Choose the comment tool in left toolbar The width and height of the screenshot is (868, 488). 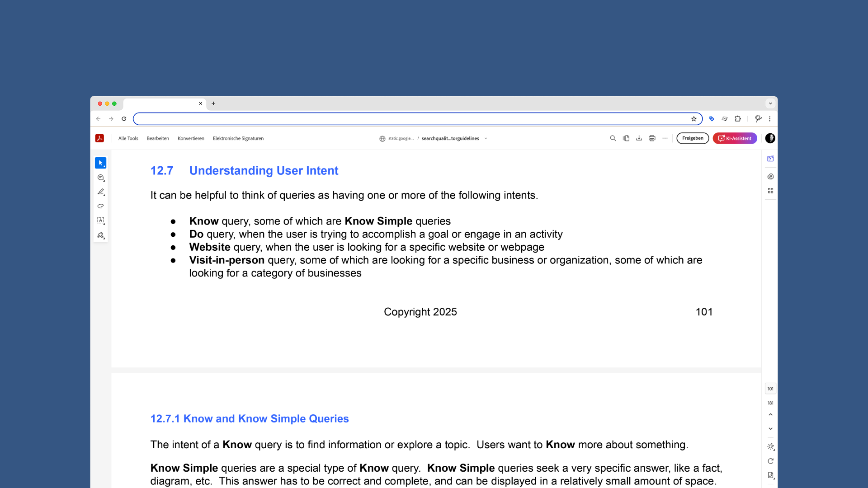tap(100, 178)
